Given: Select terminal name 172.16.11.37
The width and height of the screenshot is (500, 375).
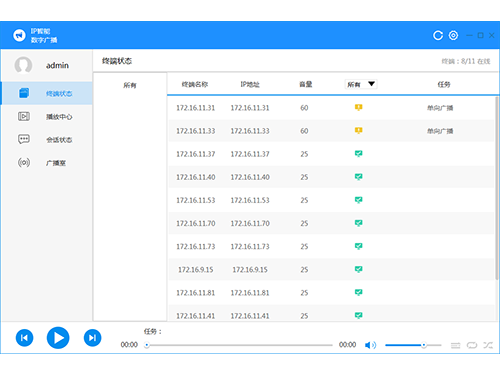Looking at the screenshot, I should 196,154.
